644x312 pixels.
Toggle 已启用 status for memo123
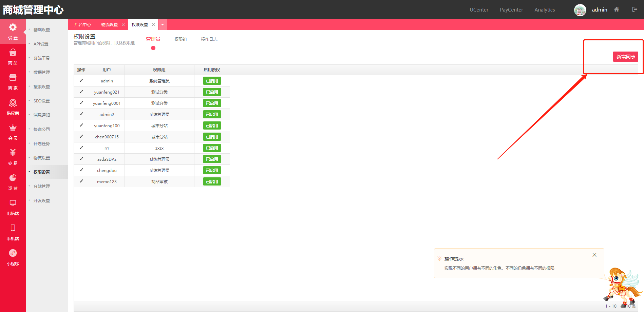212,181
